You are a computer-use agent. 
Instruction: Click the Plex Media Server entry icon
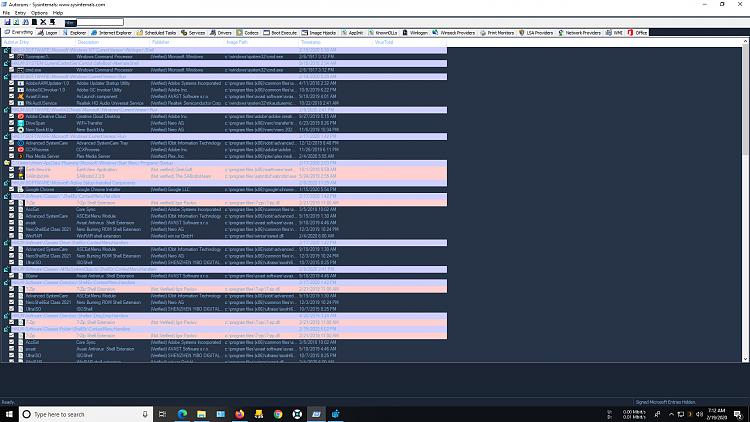[21, 156]
